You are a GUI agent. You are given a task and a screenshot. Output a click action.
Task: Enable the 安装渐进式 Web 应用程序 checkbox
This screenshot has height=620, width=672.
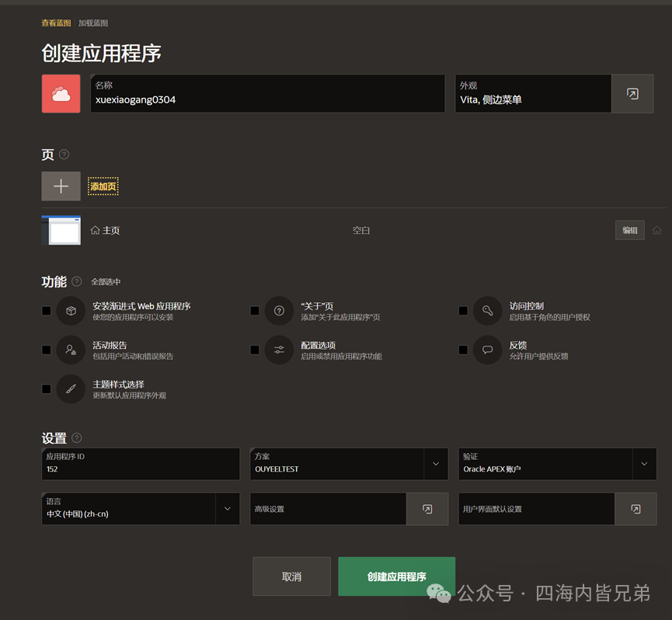coord(47,311)
